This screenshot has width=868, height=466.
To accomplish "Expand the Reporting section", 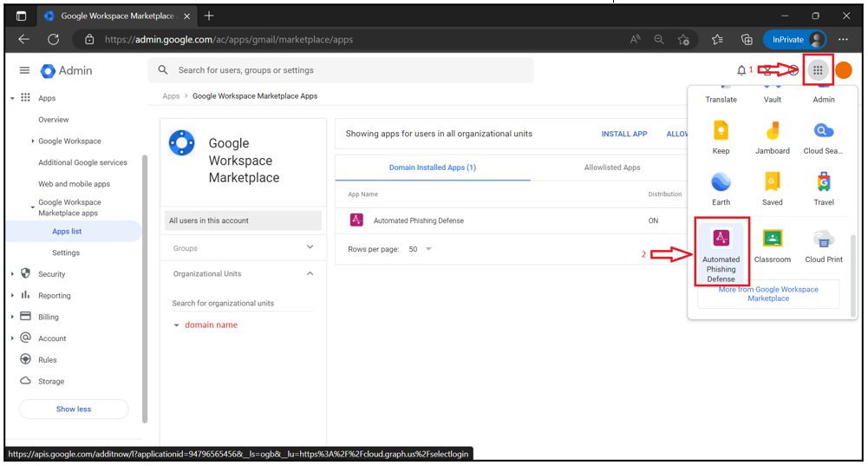I will click(12, 296).
